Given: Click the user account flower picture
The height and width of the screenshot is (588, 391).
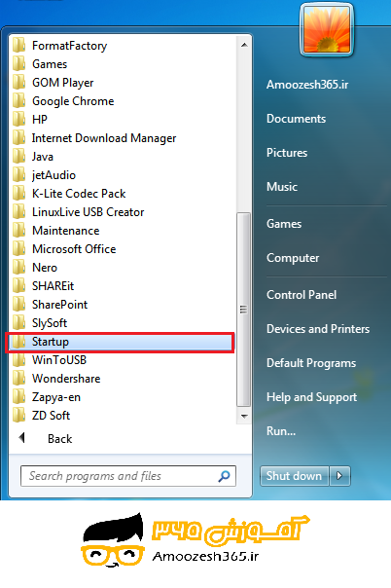Looking at the screenshot, I should pos(327,29).
